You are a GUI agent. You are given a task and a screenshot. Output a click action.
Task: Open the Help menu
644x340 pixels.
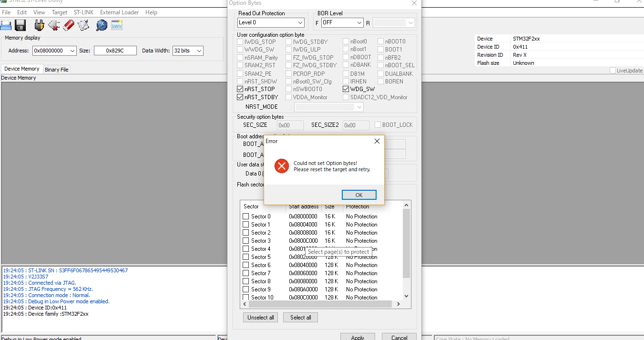pos(151,12)
